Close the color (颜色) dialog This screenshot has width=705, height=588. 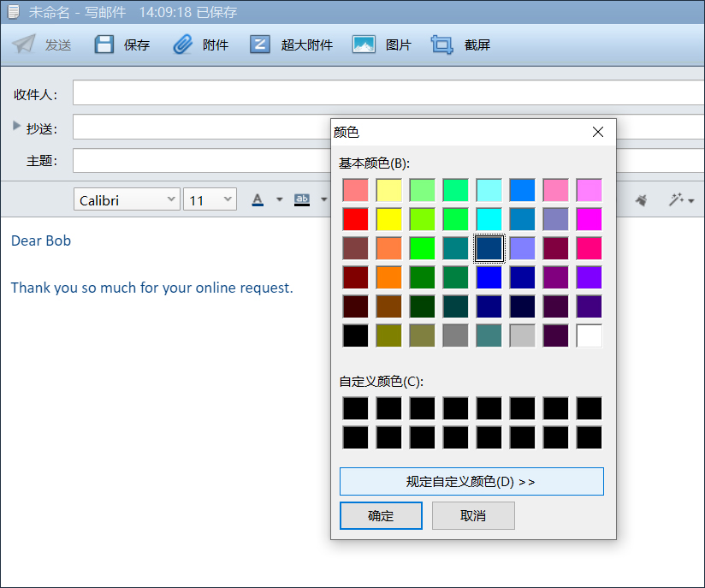(x=598, y=132)
